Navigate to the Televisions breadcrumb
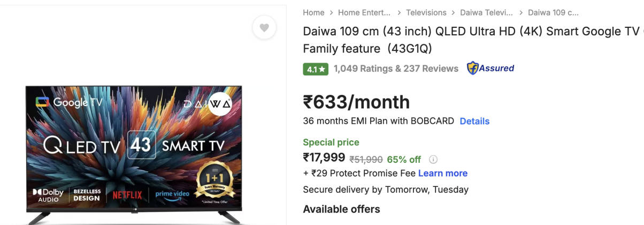 click(426, 12)
